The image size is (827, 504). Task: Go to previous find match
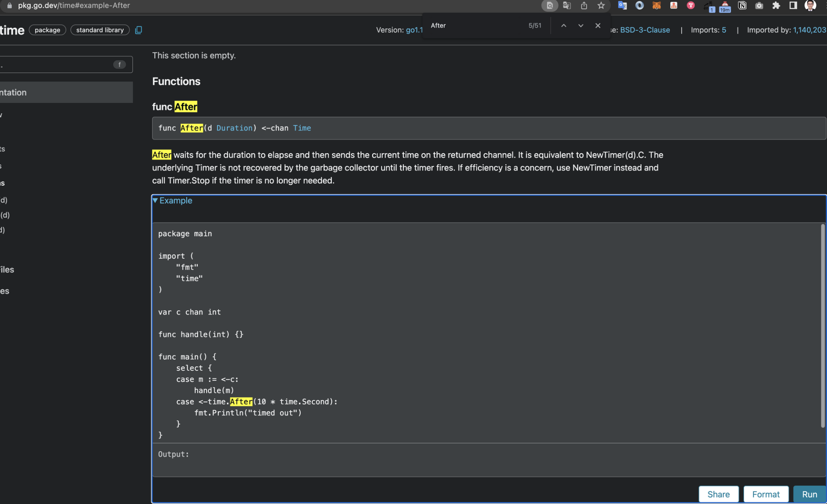(x=563, y=26)
